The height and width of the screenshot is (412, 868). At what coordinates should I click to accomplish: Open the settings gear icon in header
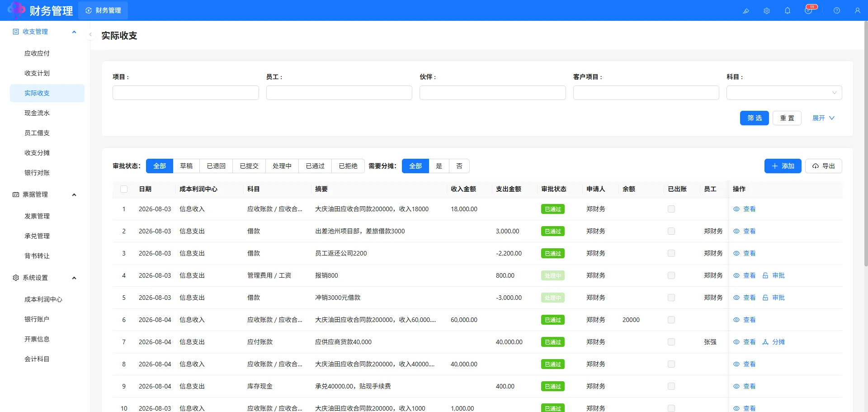pyautogui.click(x=767, y=10)
